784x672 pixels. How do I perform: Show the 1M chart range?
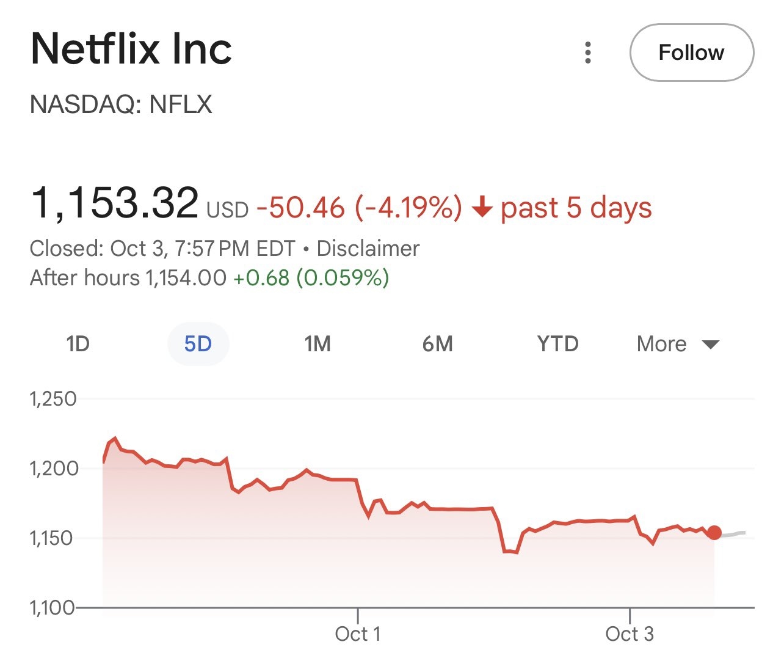click(318, 344)
